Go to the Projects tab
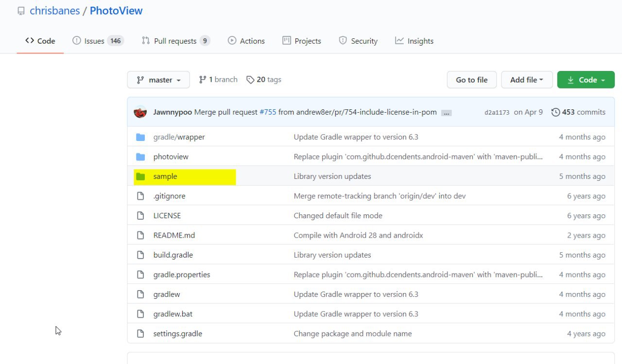This screenshot has height=364, width=622. pos(302,41)
